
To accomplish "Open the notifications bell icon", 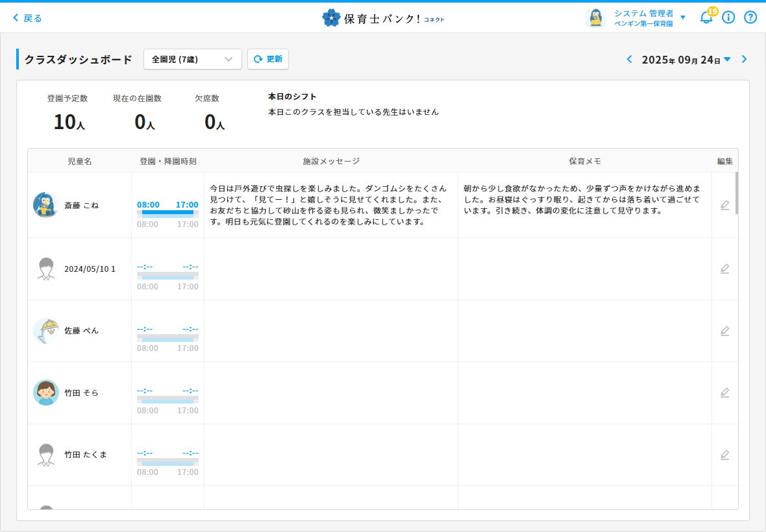I will point(706,18).
